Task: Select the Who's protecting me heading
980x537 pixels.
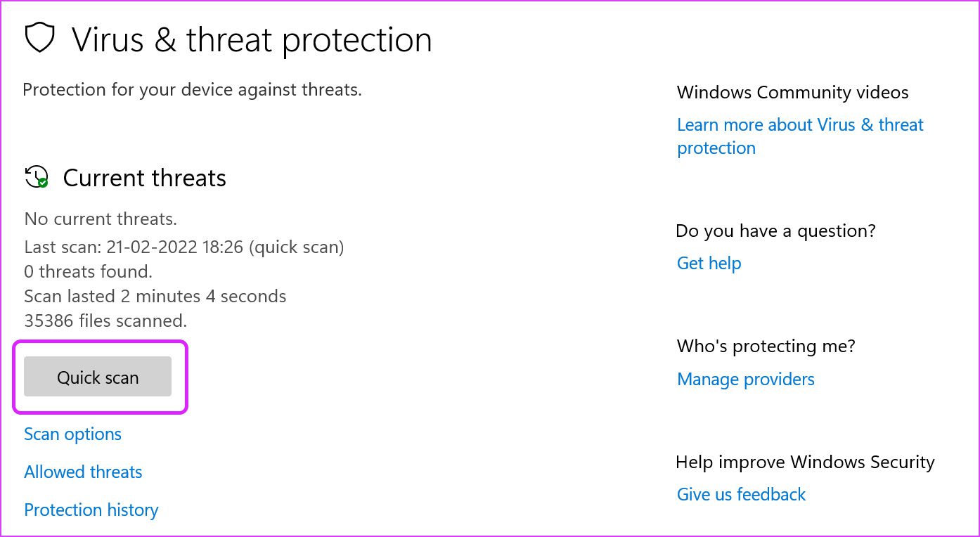Action: (x=766, y=346)
